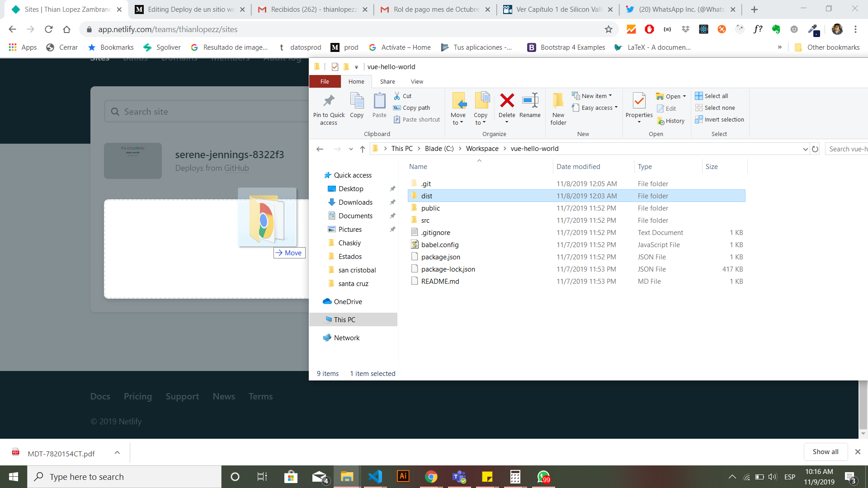The width and height of the screenshot is (868, 488).
Task: Click the GitHub link under serene-jennings
Action: point(236,168)
